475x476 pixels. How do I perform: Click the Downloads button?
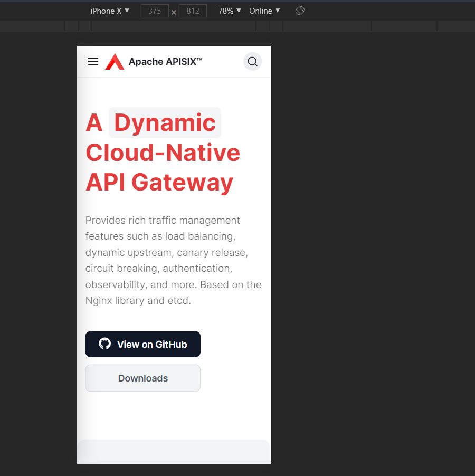[142, 378]
